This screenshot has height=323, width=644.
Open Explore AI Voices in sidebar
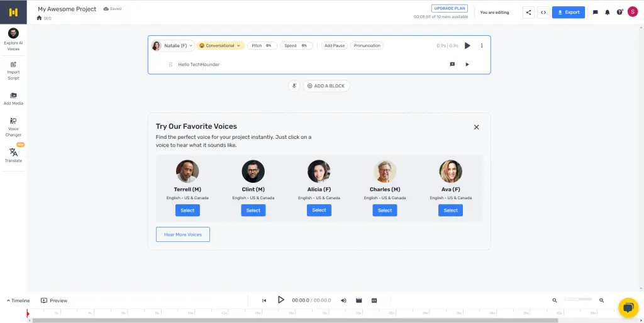pos(13,38)
